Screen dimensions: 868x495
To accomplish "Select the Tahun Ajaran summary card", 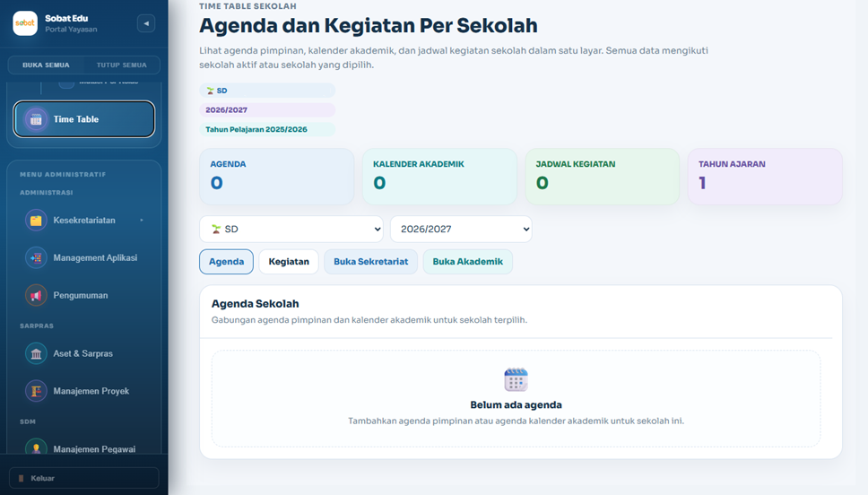I will tap(765, 176).
